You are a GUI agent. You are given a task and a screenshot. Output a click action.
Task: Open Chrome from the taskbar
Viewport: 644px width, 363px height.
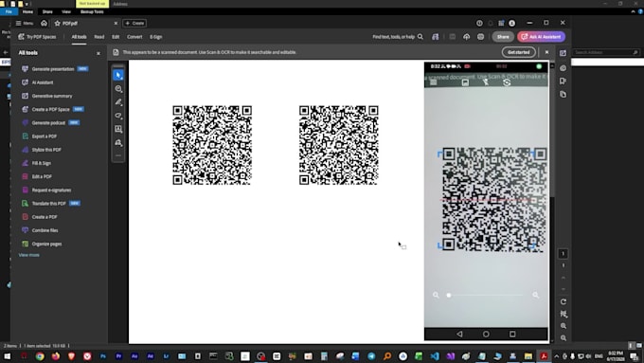coord(40,356)
